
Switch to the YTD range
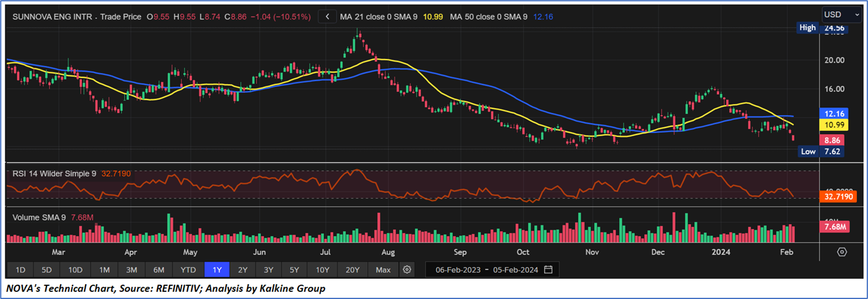click(x=188, y=270)
